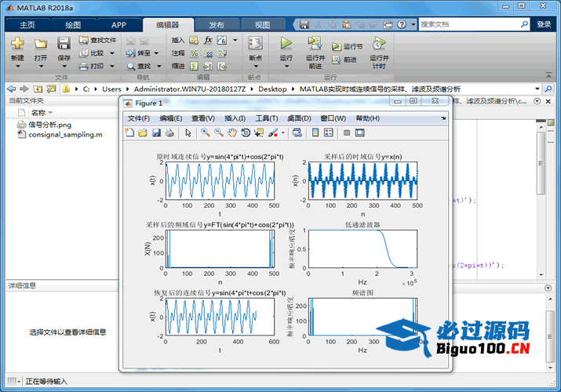Select the 信号分析.png file
Image resolution: width=561 pixels, height=392 pixels.
(49, 125)
